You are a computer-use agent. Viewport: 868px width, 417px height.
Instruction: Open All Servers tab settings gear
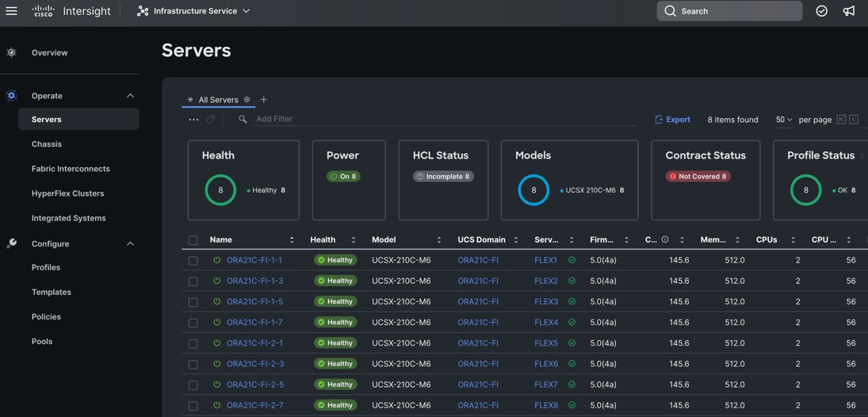tap(247, 100)
